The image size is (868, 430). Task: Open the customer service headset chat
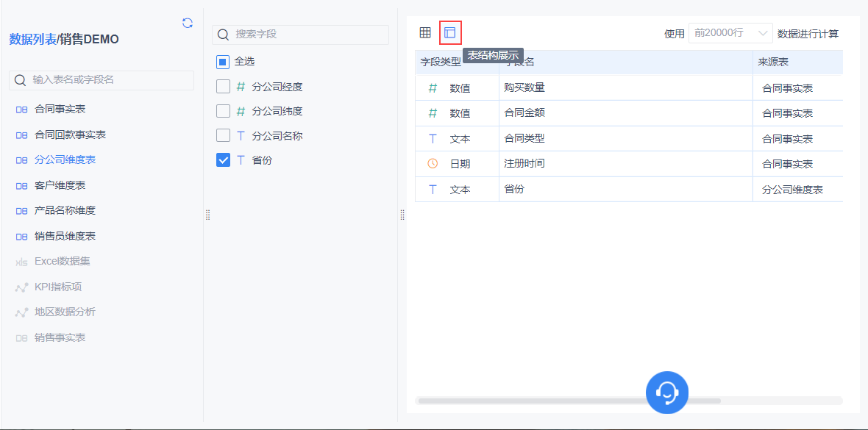tap(666, 392)
